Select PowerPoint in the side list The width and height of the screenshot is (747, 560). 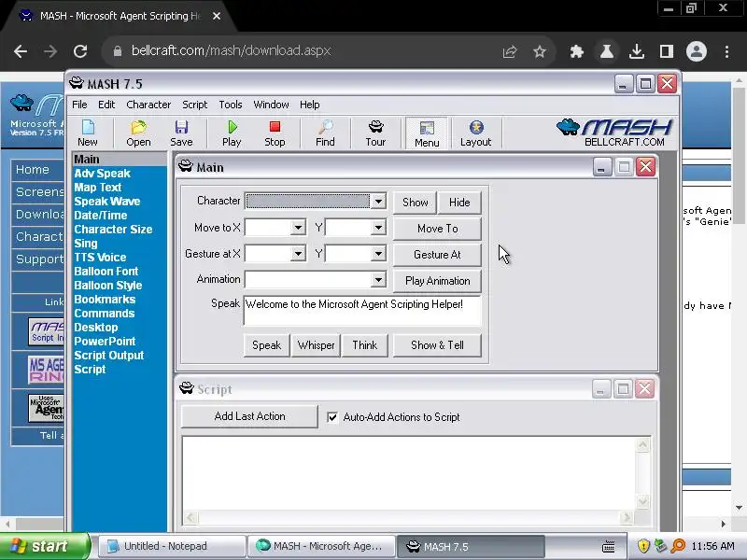pos(105,342)
